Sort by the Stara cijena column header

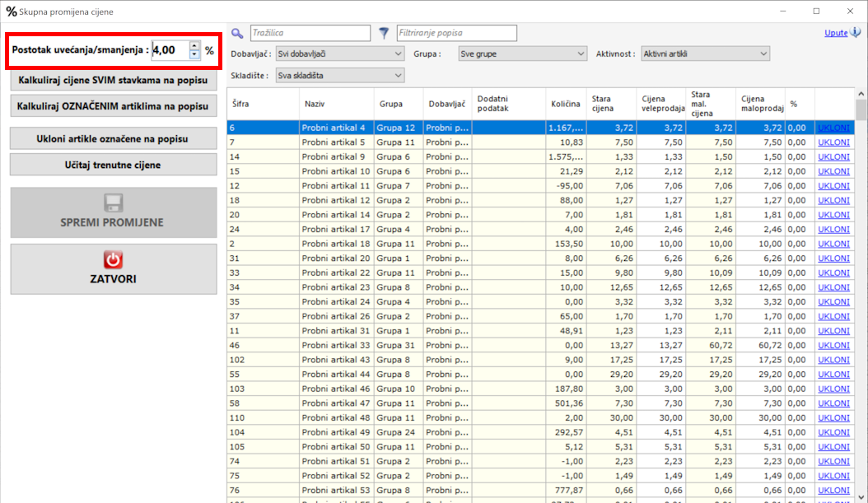(612, 104)
